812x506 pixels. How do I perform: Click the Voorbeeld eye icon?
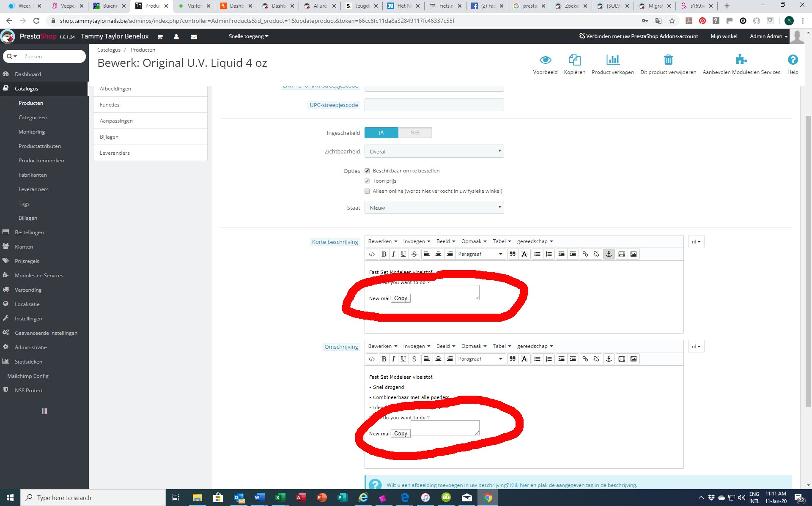coord(545,60)
